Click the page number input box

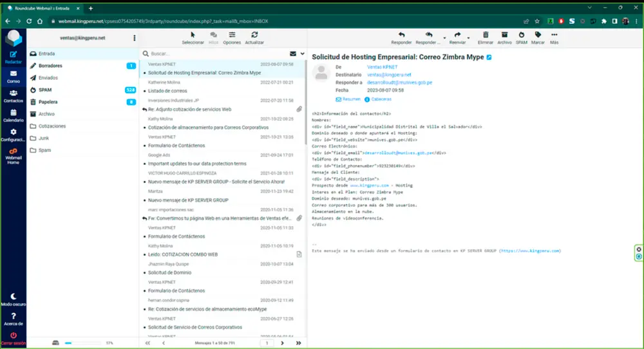point(267,343)
